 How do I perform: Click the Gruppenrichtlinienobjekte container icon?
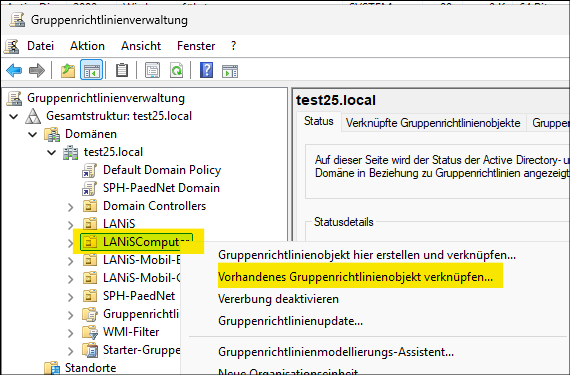pyautogui.click(x=90, y=314)
